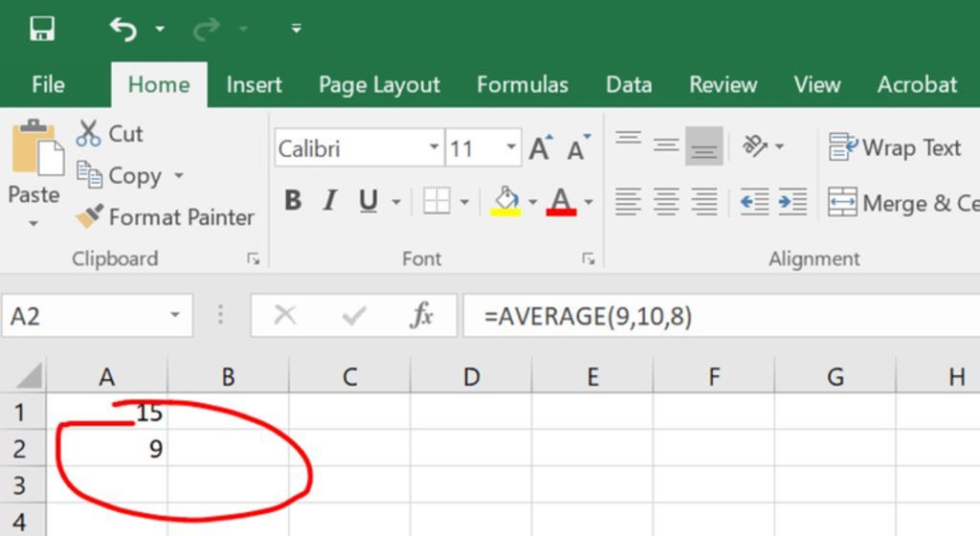
Task: Switch to the Formulas tab
Action: pos(523,84)
